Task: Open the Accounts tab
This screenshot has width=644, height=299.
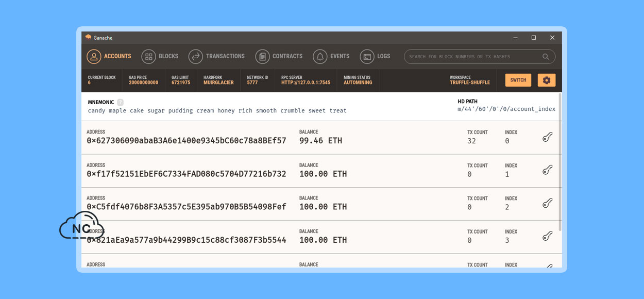Action: [x=109, y=56]
